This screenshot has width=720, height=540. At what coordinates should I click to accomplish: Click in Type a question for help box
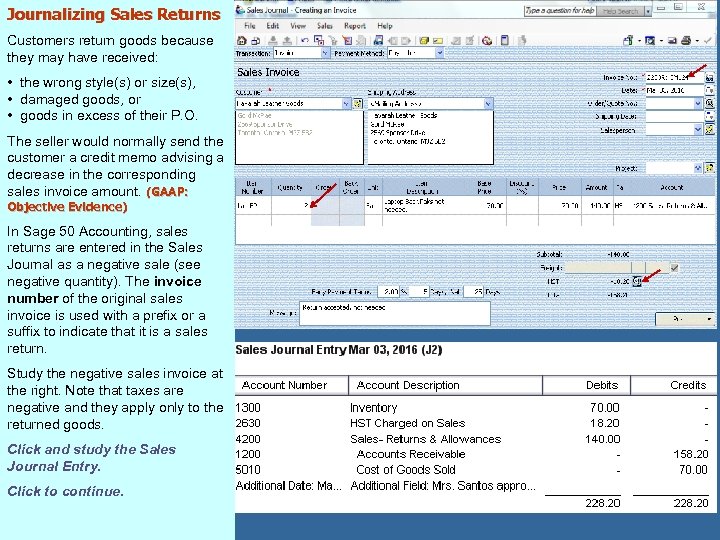pos(560,11)
